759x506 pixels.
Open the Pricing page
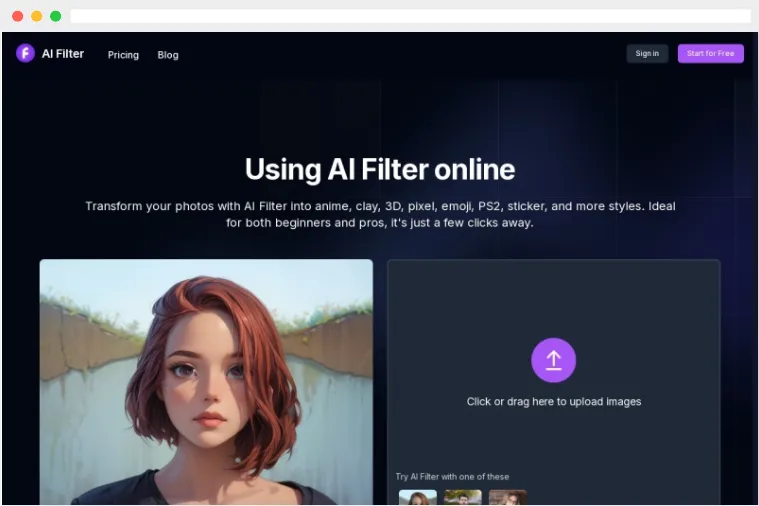pos(123,55)
